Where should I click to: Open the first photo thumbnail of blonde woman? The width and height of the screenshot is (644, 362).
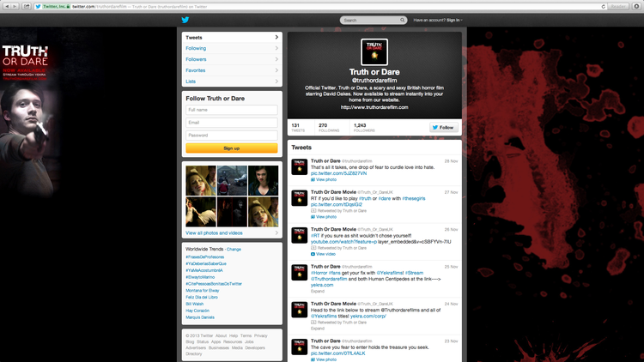201,181
